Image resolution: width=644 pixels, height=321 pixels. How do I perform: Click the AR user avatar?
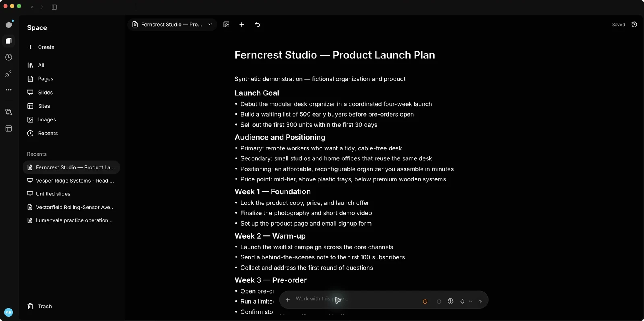pos(8,312)
